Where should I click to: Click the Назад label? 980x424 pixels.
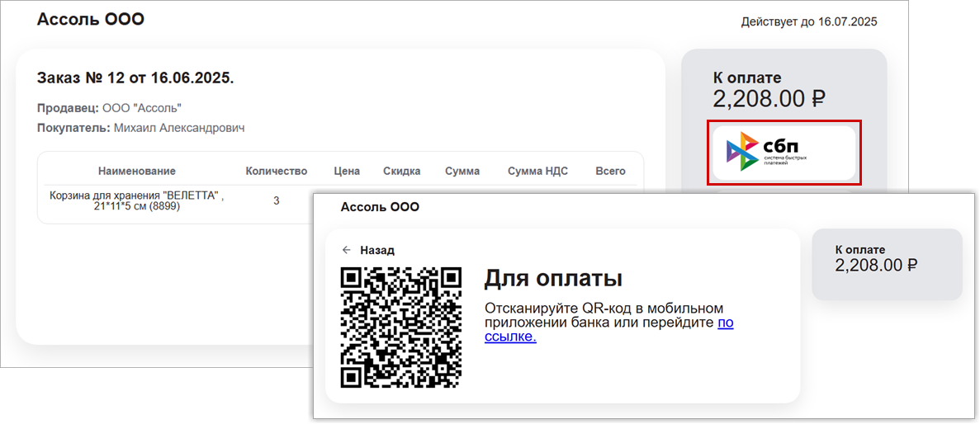pos(377,251)
